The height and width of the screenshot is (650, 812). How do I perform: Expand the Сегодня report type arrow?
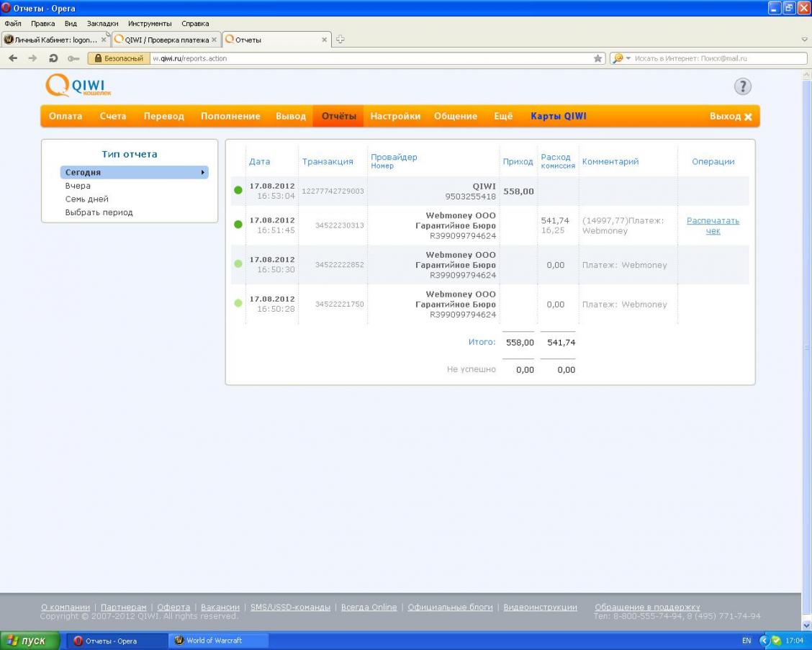coord(203,173)
